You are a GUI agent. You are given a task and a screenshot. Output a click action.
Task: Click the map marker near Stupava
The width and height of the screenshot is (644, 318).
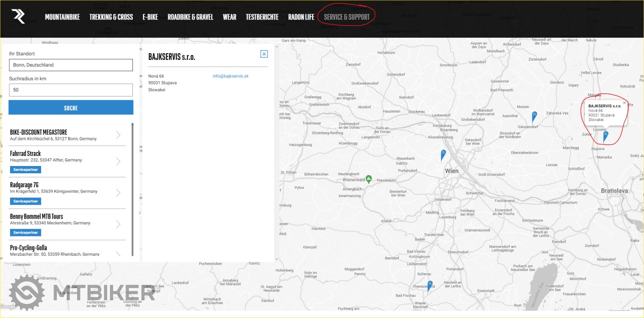pyautogui.click(x=605, y=136)
